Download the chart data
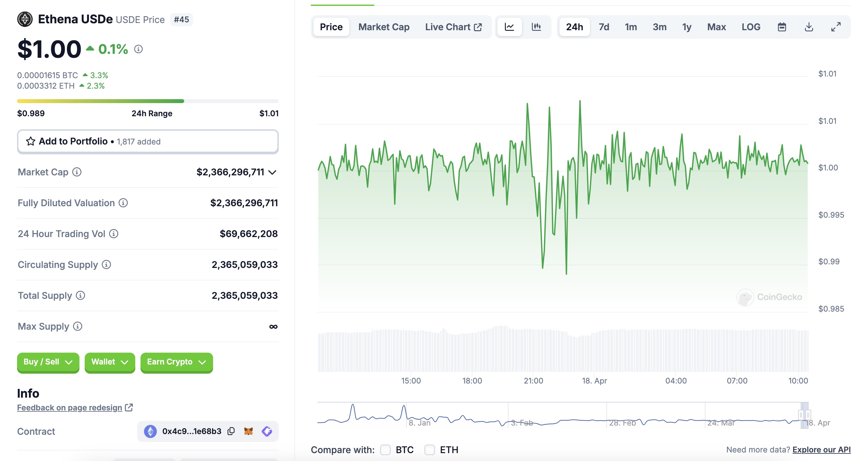The height and width of the screenshot is (461, 868). pos(809,27)
